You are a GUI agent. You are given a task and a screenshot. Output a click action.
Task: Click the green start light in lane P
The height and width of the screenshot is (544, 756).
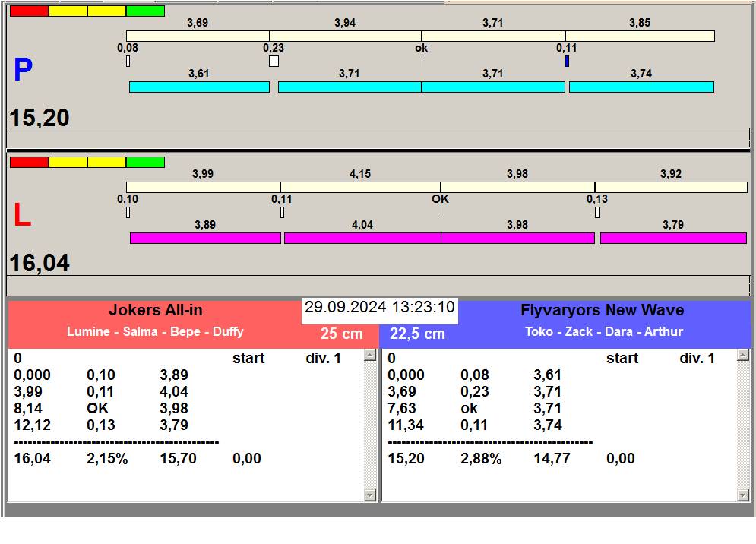tap(145, 11)
